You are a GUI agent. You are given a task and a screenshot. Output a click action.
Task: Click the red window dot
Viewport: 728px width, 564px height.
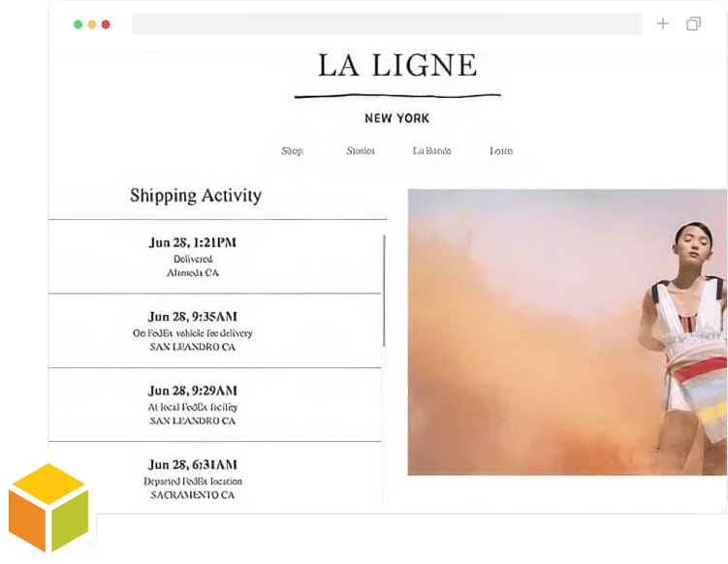coord(106,24)
